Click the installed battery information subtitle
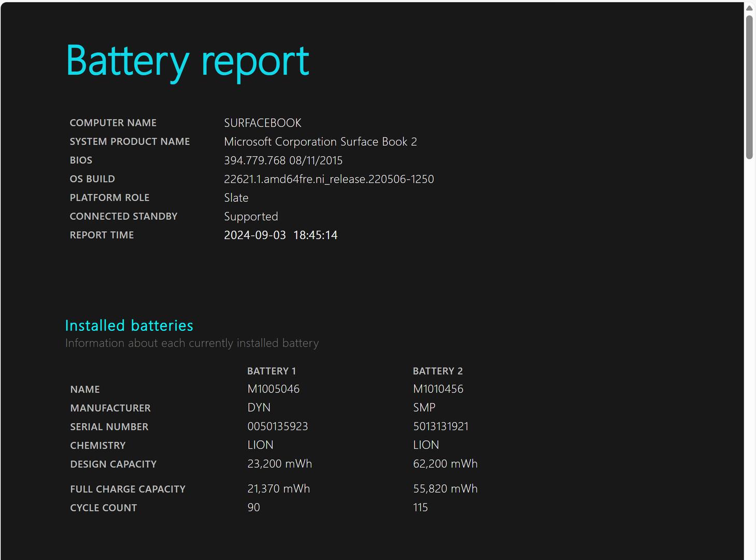This screenshot has width=756, height=560. pyautogui.click(x=192, y=343)
